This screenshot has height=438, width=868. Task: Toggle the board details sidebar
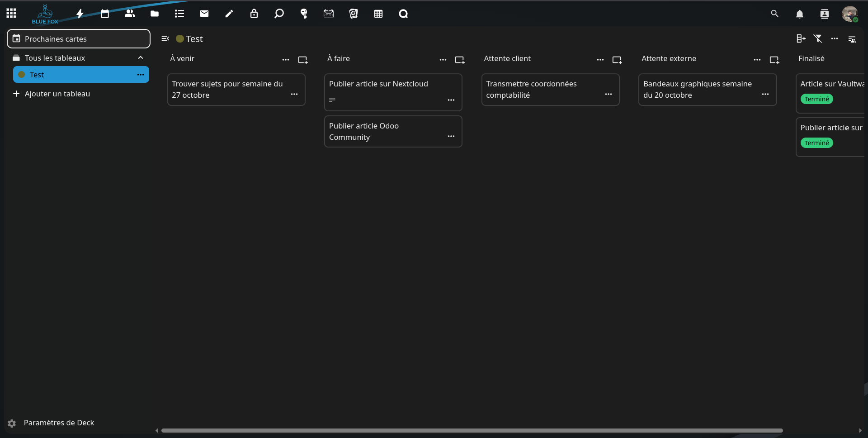tap(852, 39)
